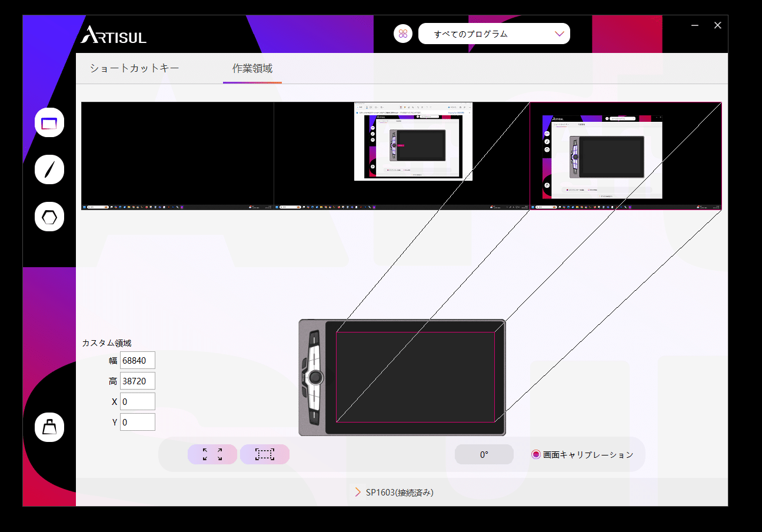Expand the SP1603(接続済み) device chevron
762x532 pixels.
pos(358,492)
